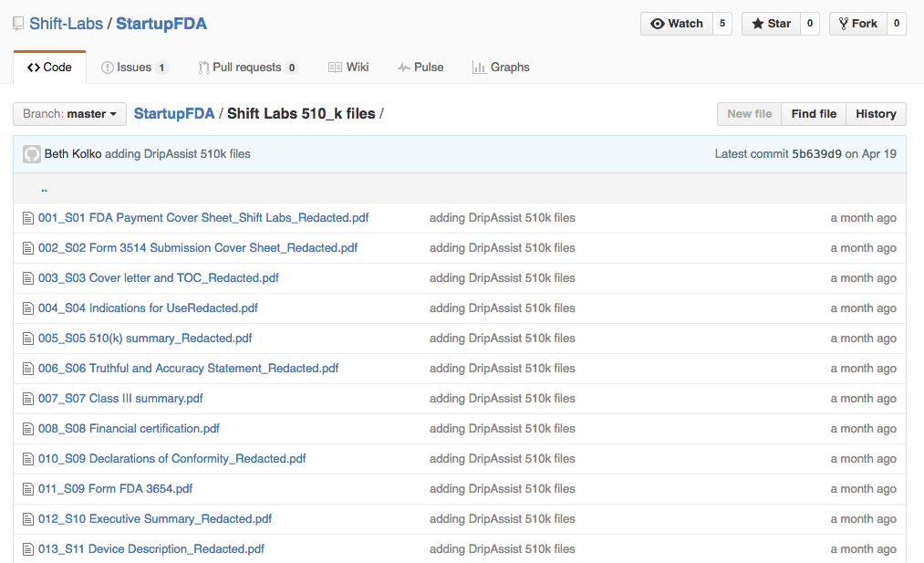Click the repository book icon beside Shift-Labs

click(x=18, y=24)
